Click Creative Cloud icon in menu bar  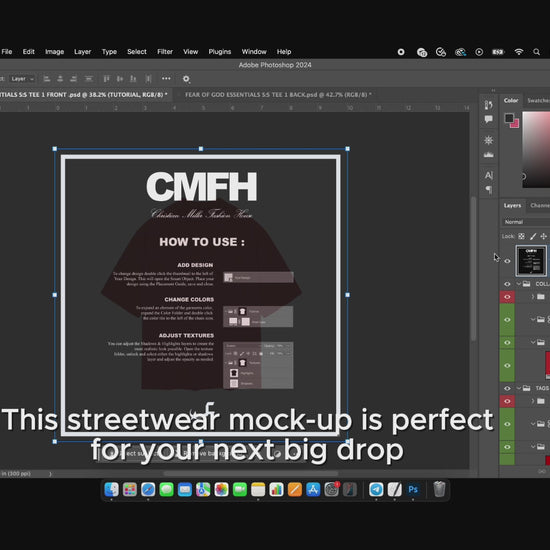[x=460, y=52]
